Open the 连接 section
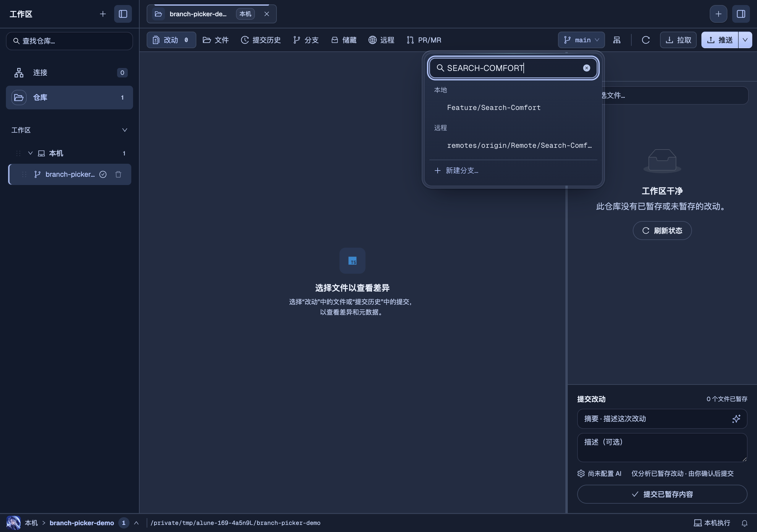Viewport: 757px width, 532px height. tap(69, 72)
